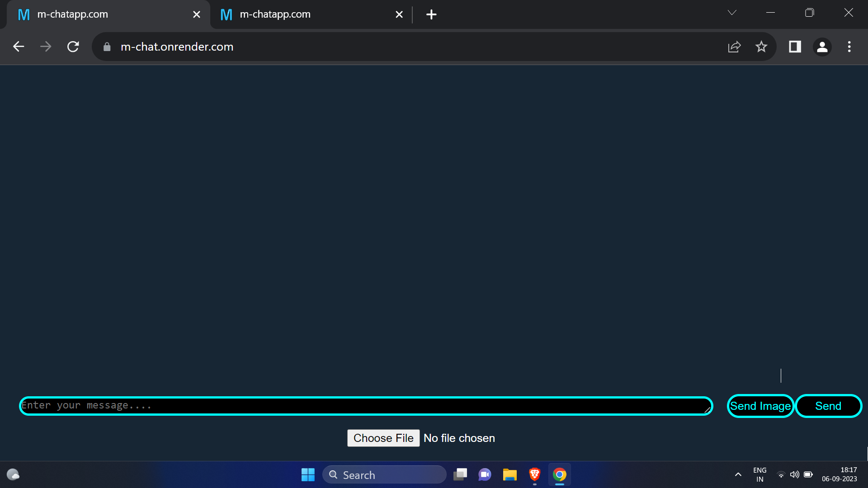Open the Chrome three-dot menu
This screenshot has height=488, width=868.
(x=849, y=47)
